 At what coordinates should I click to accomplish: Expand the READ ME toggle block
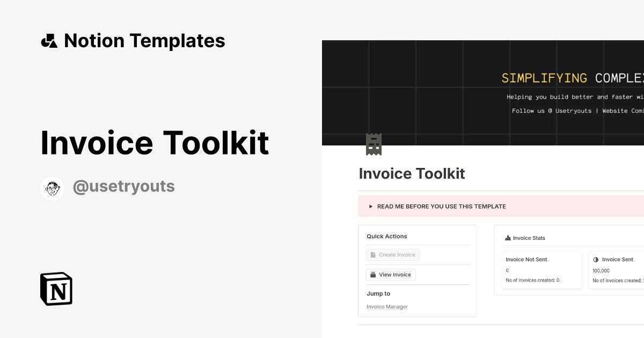441,206
